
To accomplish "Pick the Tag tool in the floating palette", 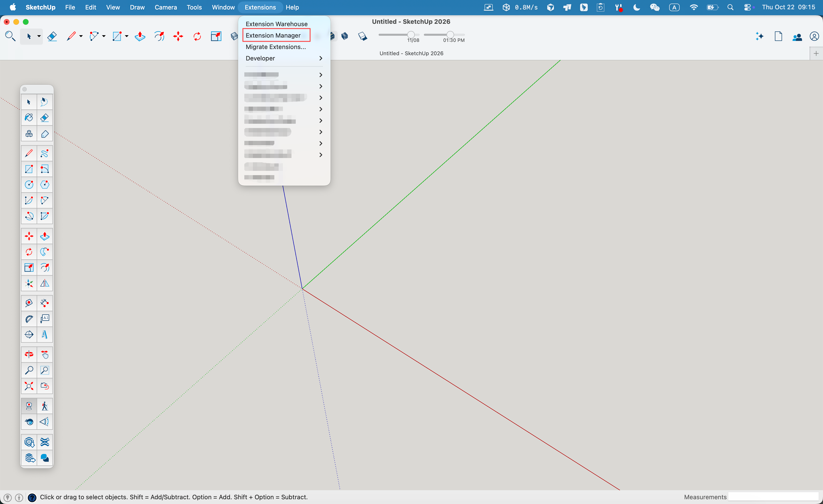I will point(45,134).
